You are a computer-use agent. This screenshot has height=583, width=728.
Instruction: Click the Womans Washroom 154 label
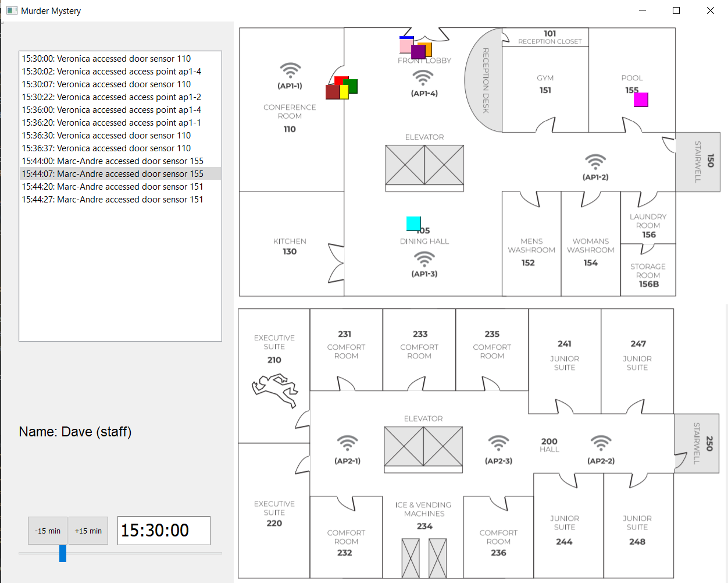[x=590, y=252]
